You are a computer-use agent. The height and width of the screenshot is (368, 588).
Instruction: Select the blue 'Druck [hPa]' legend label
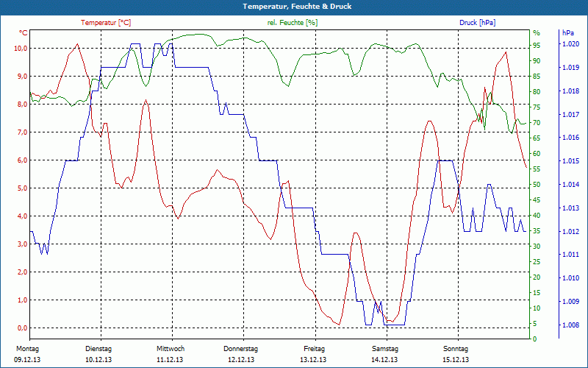tap(477, 23)
